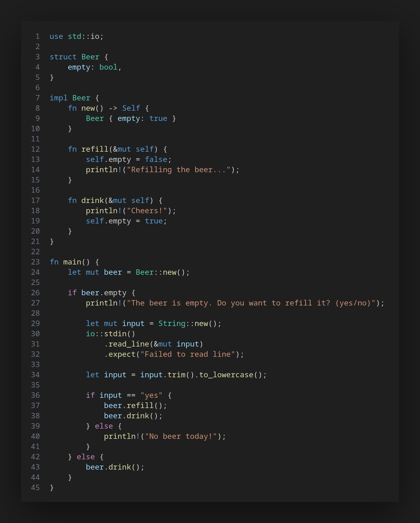This screenshot has width=420, height=523.
Task: Click 'drink' function name in its definition
Action: (92, 201)
